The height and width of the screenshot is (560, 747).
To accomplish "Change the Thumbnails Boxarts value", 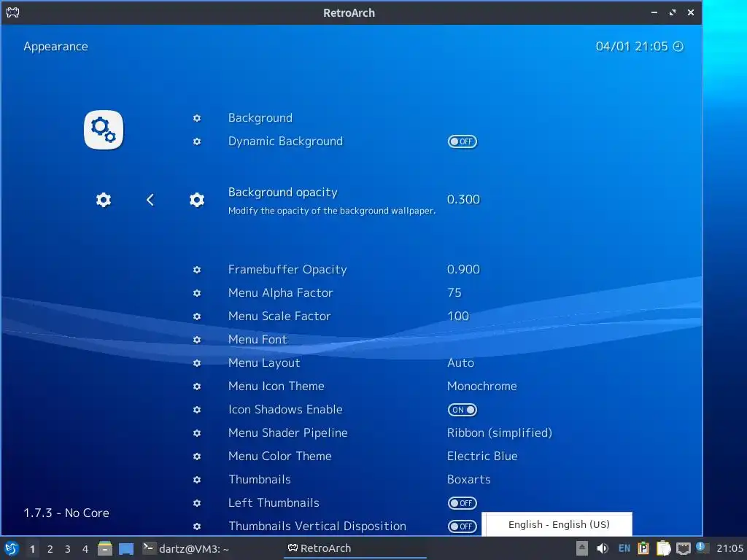I will point(469,480).
